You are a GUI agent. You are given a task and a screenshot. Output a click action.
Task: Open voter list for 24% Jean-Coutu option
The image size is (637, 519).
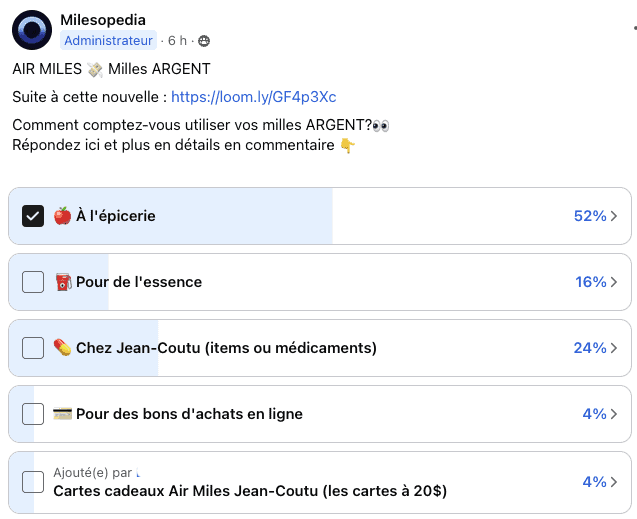[595, 348]
